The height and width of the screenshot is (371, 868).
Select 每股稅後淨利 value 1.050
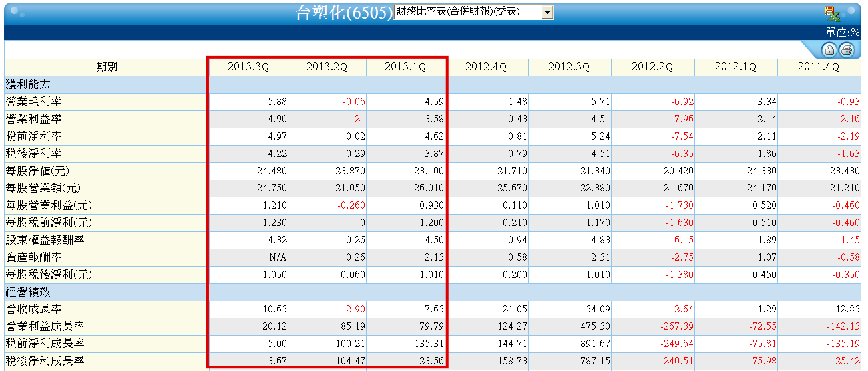[274, 275]
